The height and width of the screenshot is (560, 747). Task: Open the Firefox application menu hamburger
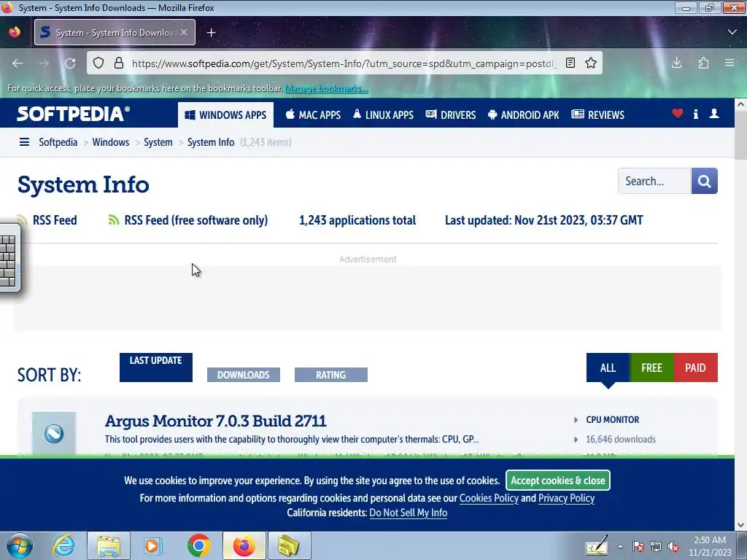(729, 63)
